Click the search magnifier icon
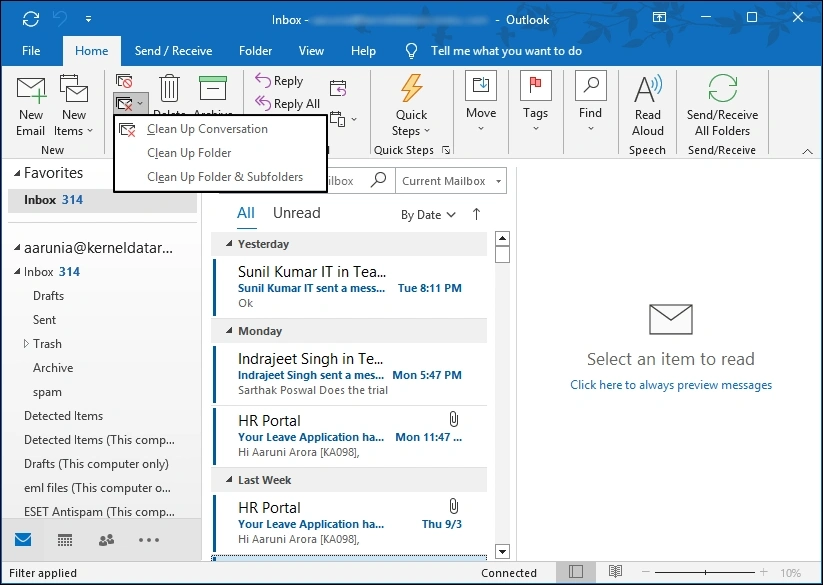 click(x=378, y=180)
